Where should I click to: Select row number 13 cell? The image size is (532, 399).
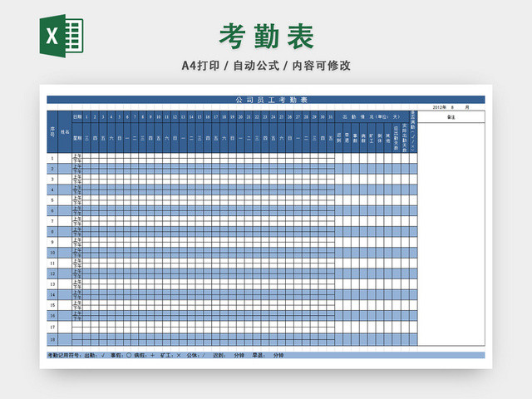click(x=52, y=284)
